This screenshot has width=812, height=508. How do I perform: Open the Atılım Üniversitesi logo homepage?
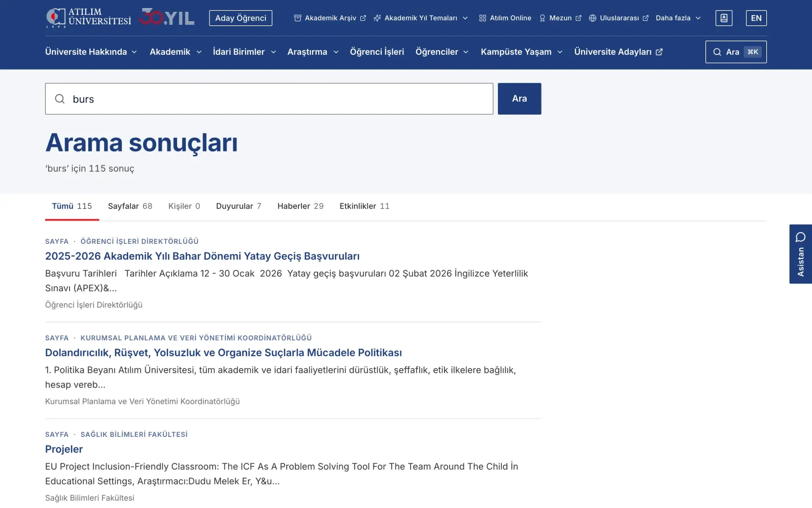tap(89, 18)
